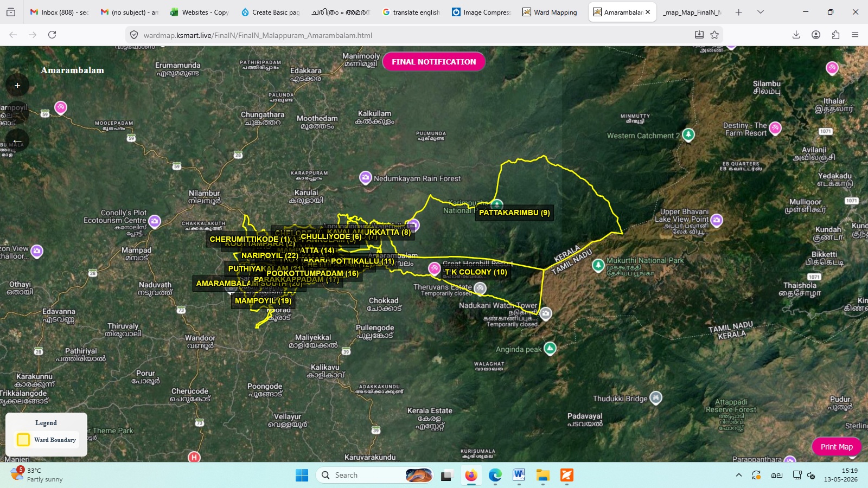Viewport: 868px width, 488px height.
Task: Click the Upper Bhavani Lake View Point marker
Action: (x=717, y=220)
